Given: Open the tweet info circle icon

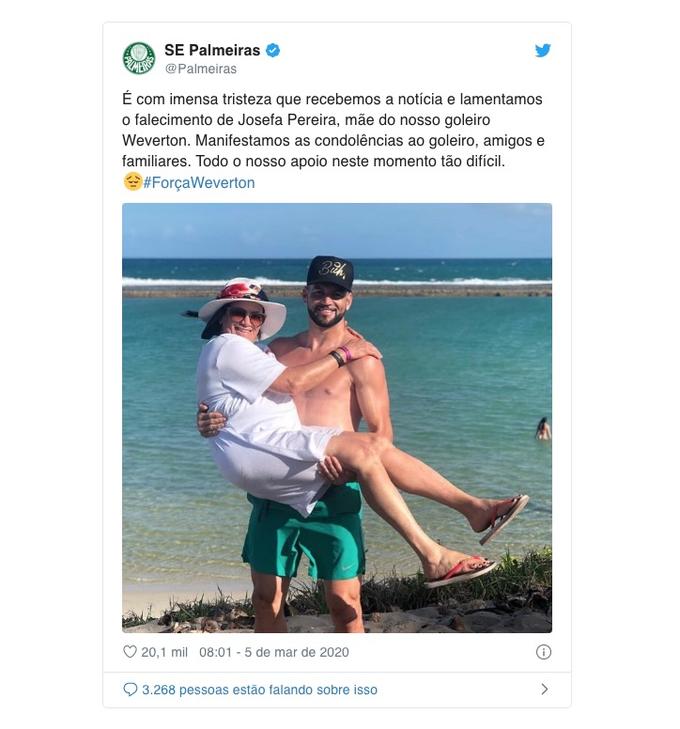Looking at the screenshot, I should pos(543,652).
